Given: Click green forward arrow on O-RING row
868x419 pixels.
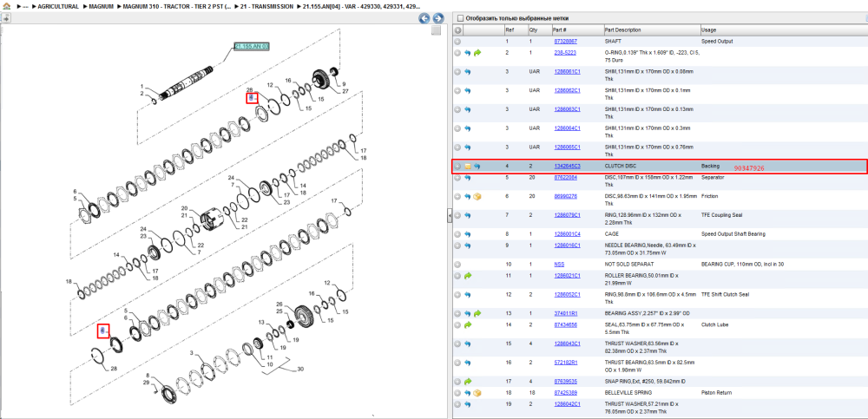Looking at the screenshot, I should coord(477,53).
